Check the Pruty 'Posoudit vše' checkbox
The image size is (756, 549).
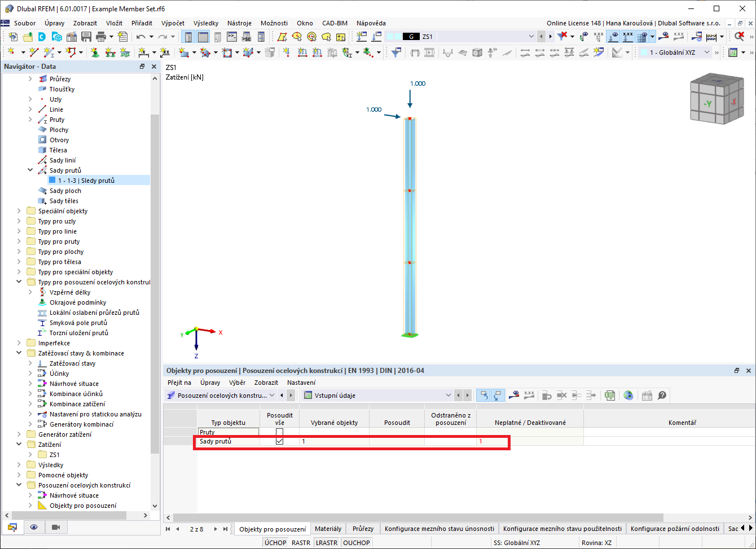click(x=279, y=432)
